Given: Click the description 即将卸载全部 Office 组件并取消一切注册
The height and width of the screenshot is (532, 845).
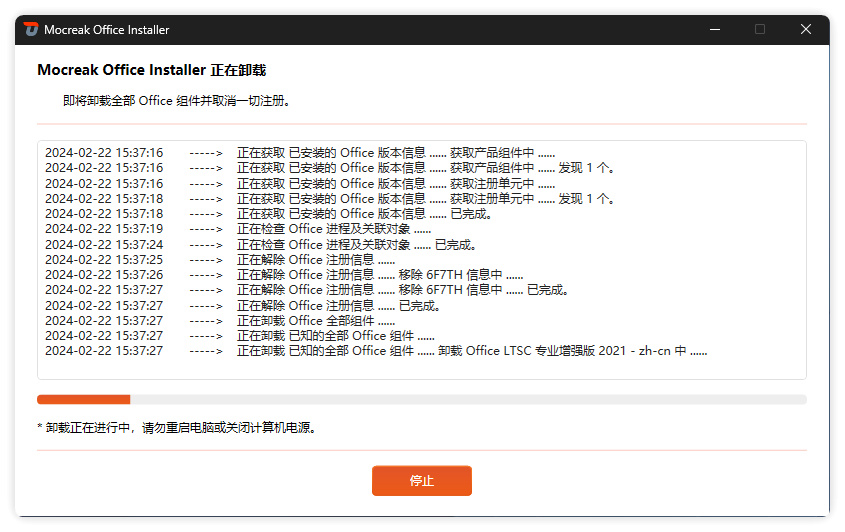Looking at the screenshot, I should [x=176, y=101].
